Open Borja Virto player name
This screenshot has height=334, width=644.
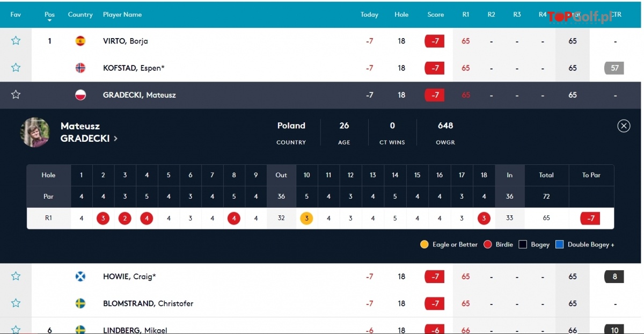(x=126, y=41)
